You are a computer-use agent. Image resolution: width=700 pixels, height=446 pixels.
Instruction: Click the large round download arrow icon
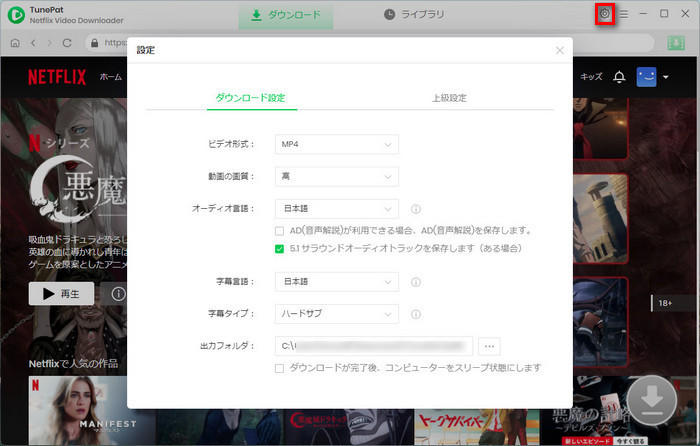coord(651,399)
